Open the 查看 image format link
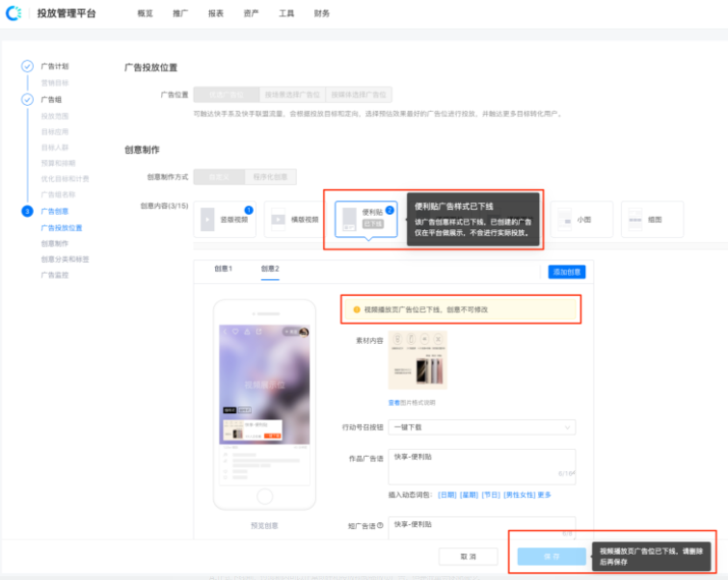 click(393, 403)
